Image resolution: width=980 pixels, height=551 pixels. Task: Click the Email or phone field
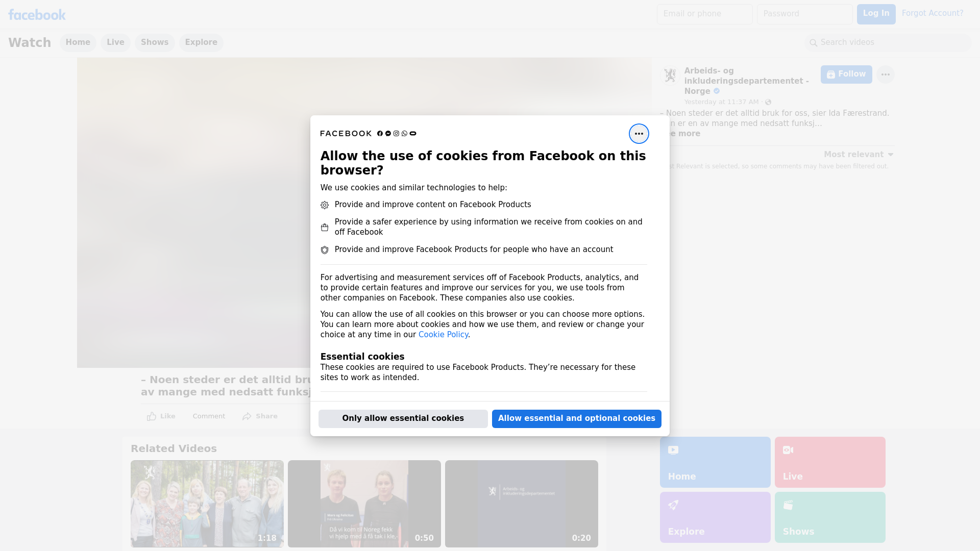[705, 14]
